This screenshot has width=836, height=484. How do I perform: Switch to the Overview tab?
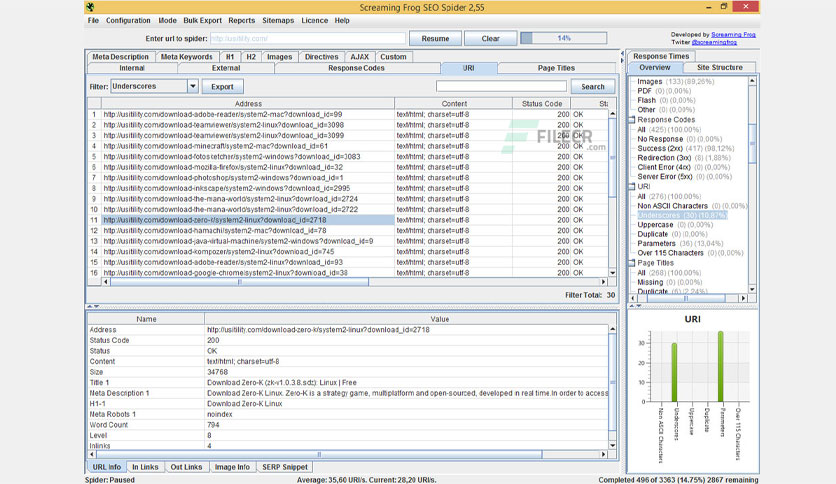(655, 68)
